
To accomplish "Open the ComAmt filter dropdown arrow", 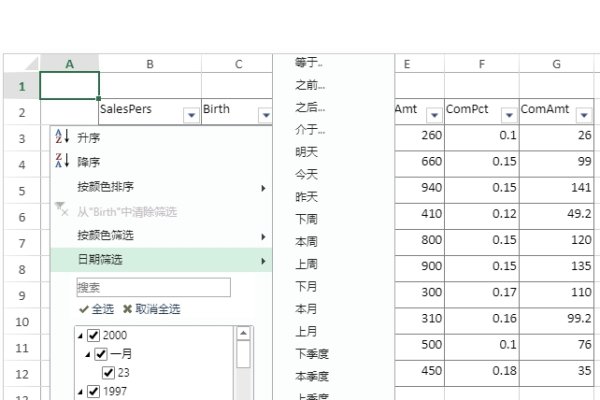I will 584,115.
